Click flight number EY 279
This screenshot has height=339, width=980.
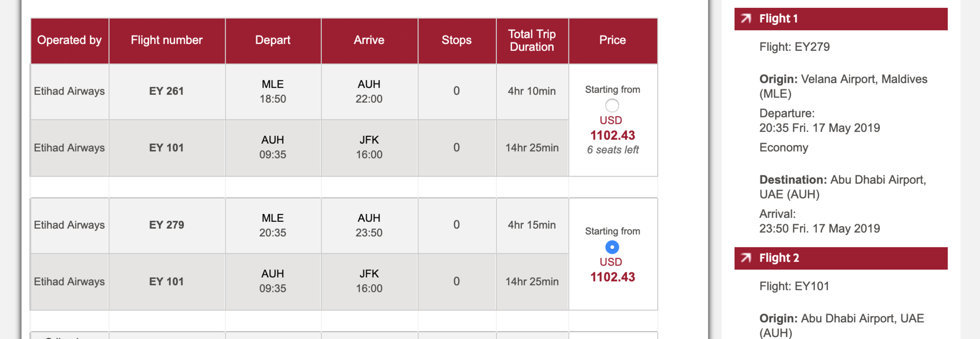point(167,225)
